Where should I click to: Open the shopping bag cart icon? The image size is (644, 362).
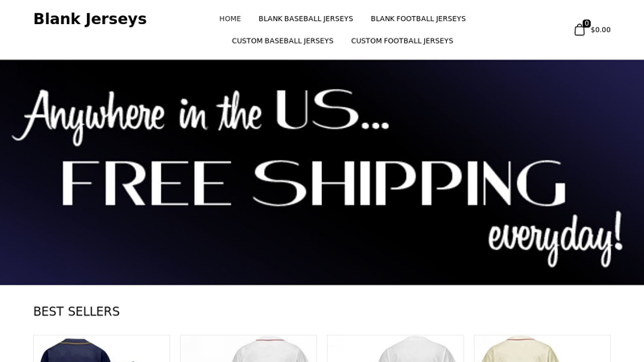(x=579, y=30)
